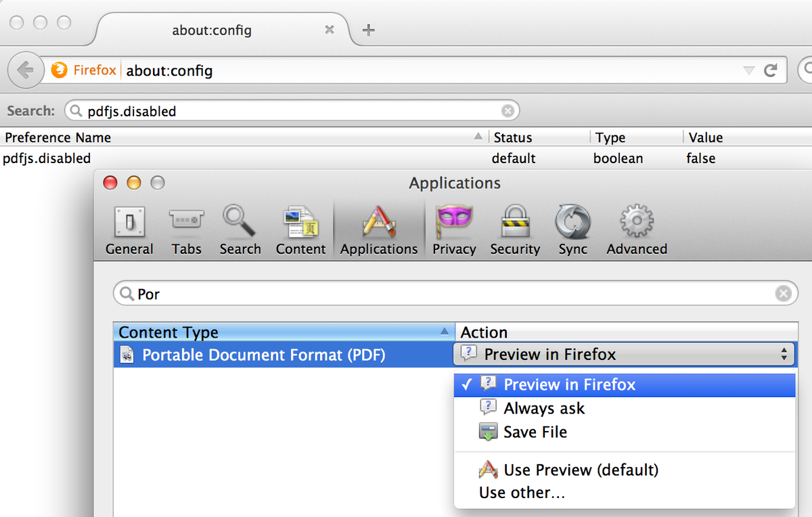Clear the 'Por' filter in Applications
812x517 pixels.
(783, 294)
